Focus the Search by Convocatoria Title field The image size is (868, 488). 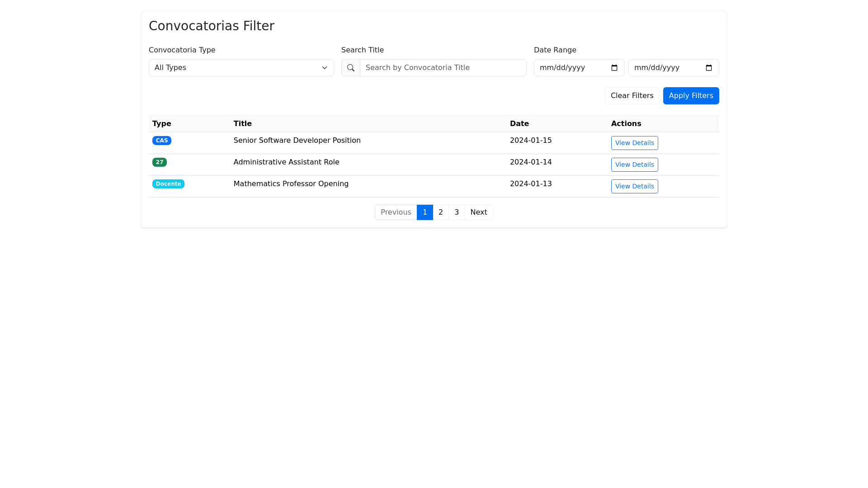click(443, 68)
